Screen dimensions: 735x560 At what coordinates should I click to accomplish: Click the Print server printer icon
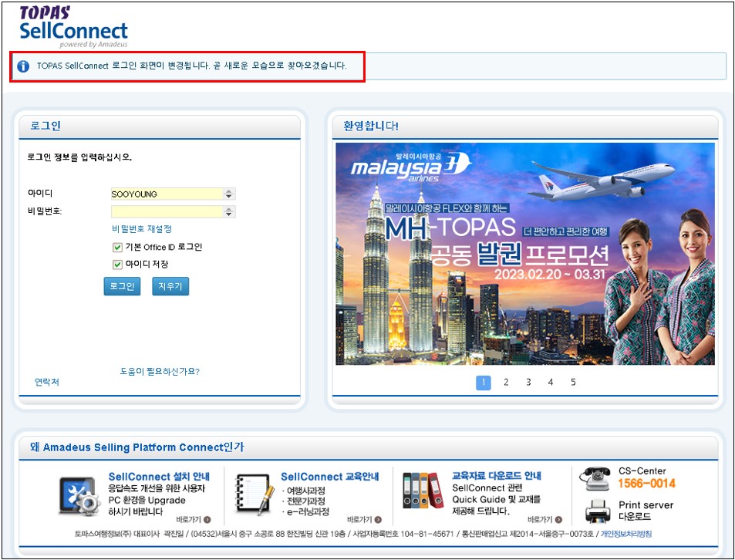pyautogui.click(x=598, y=511)
